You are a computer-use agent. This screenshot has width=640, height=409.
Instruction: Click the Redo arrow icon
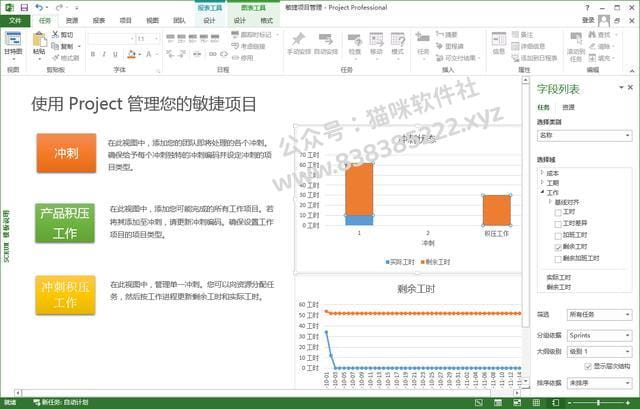pos(60,7)
